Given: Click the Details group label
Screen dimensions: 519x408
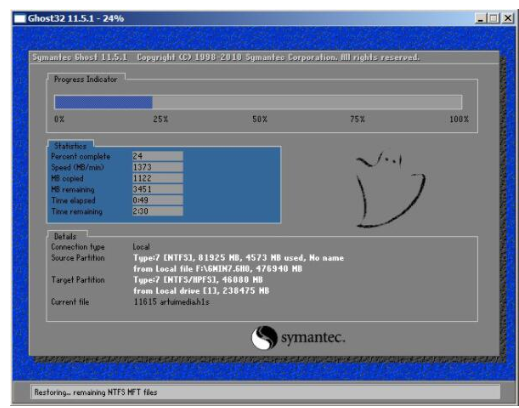Looking at the screenshot, I should coord(65,236).
